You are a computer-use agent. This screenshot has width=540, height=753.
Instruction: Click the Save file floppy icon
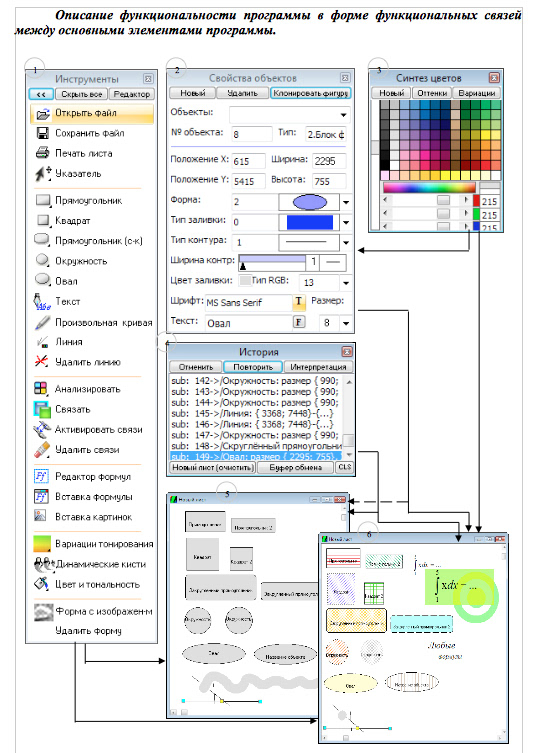pyautogui.click(x=43, y=133)
